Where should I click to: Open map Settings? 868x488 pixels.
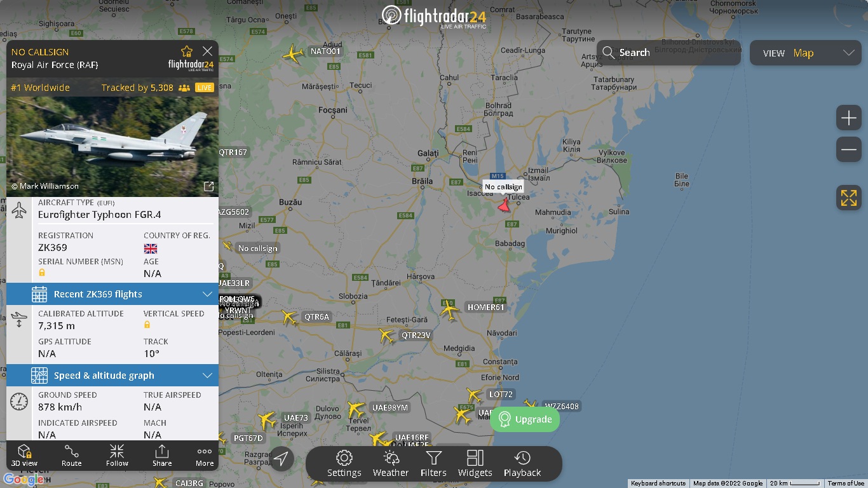(x=344, y=464)
